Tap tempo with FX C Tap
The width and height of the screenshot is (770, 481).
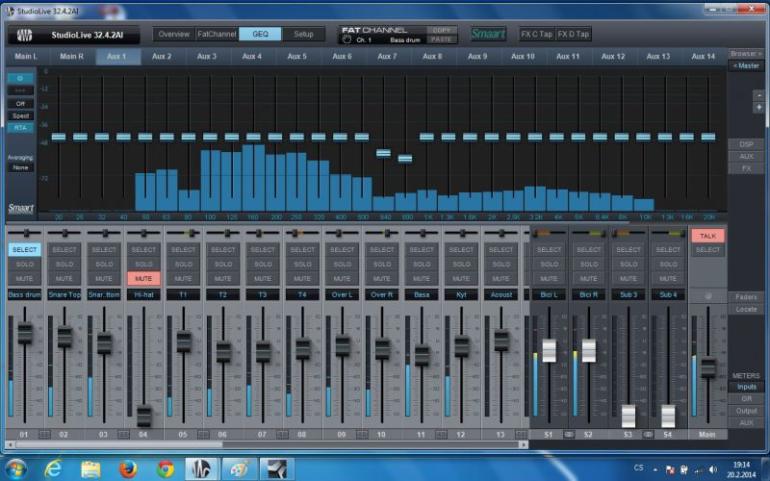pos(537,34)
